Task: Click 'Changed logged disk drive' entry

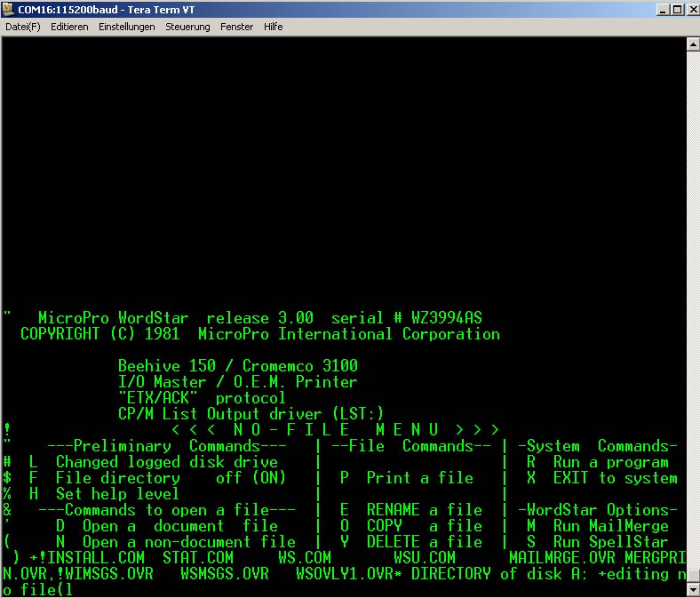Action: click(x=167, y=462)
